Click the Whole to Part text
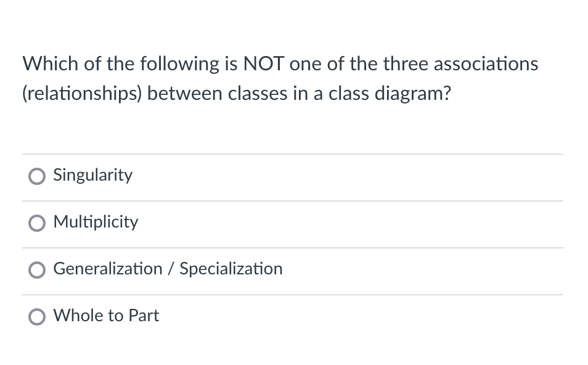 coord(105,316)
